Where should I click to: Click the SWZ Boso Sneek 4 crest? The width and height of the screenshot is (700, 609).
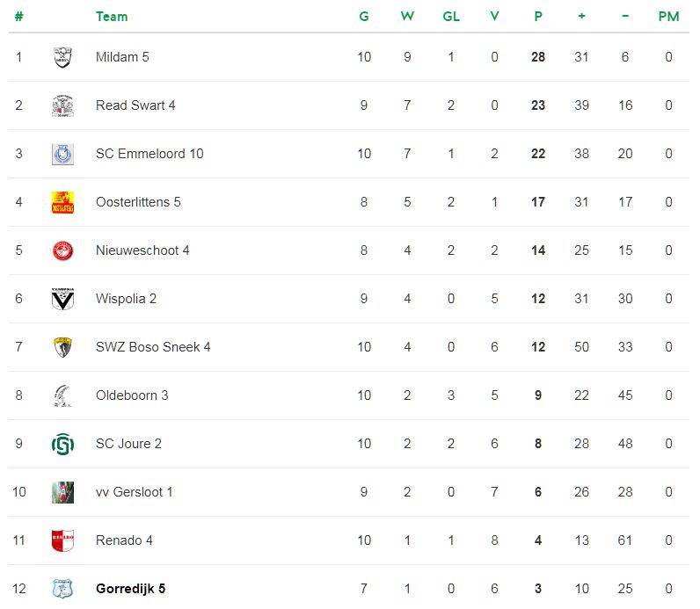(x=62, y=347)
